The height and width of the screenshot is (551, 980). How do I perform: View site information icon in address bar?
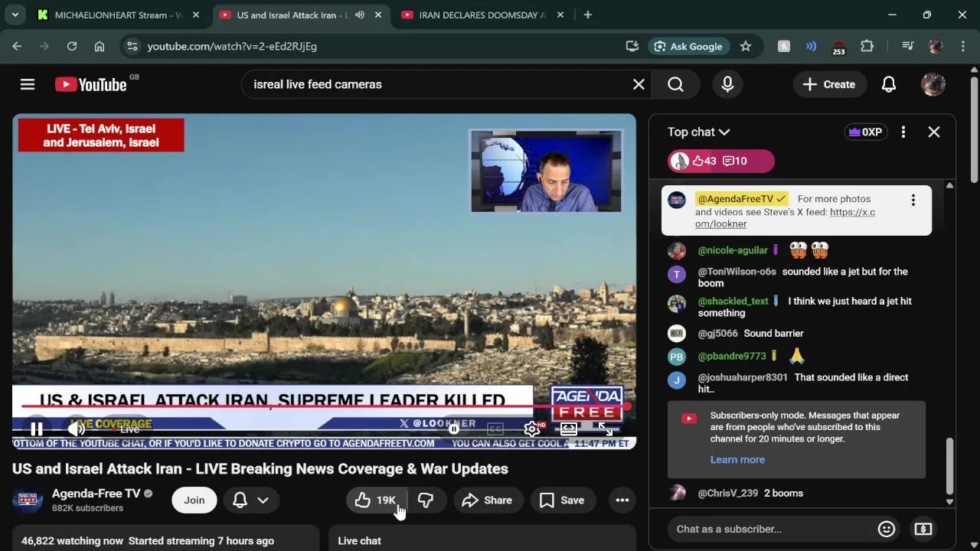(x=132, y=46)
